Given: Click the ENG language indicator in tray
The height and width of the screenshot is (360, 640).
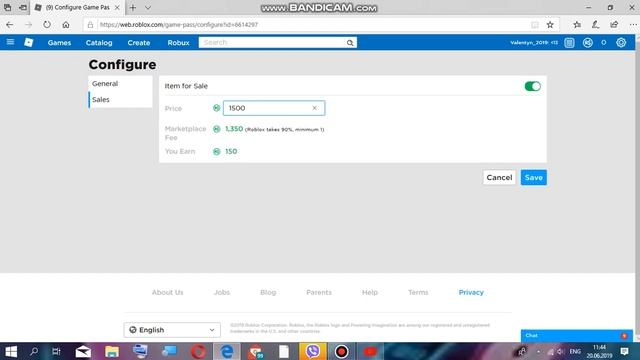Looking at the screenshot, I should (575, 351).
